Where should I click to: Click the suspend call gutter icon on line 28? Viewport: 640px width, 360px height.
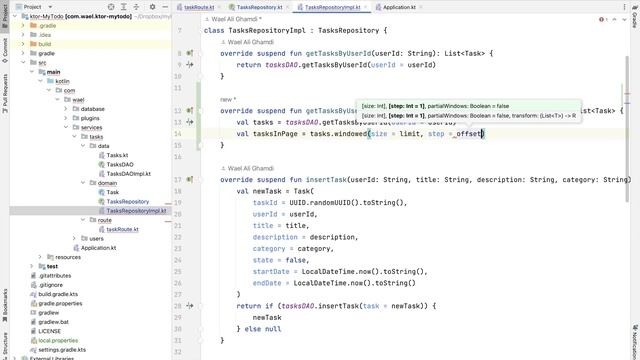190,306
